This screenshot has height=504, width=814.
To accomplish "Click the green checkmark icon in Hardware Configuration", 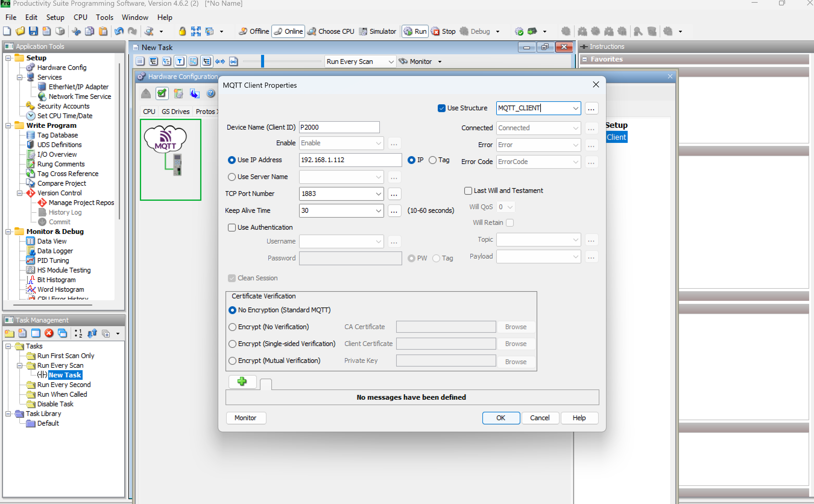I will coord(162,93).
